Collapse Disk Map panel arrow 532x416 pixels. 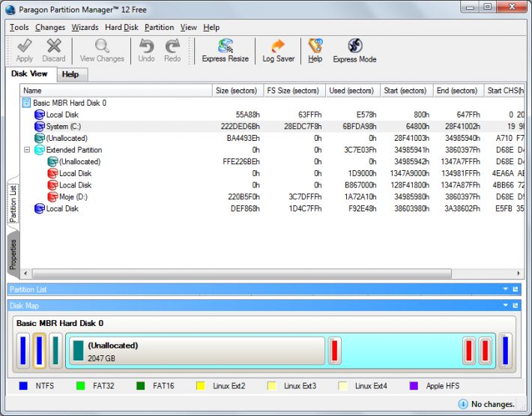click(x=506, y=305)
